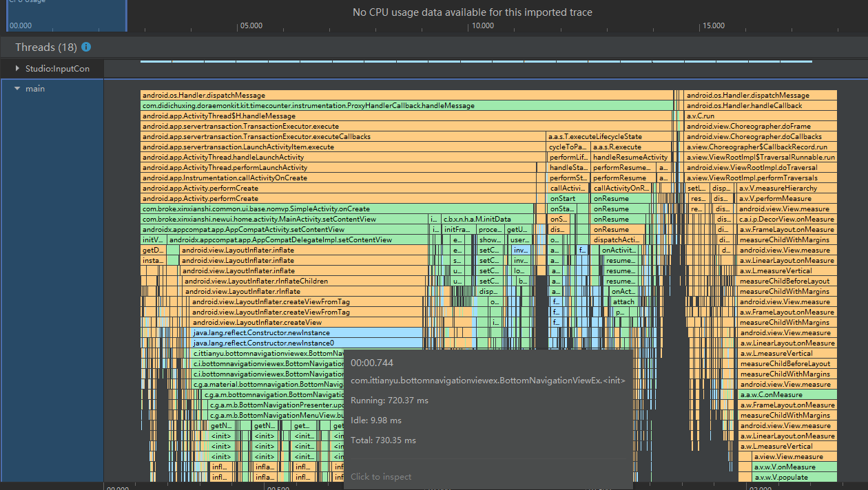Select the Constructor.newInstance bar

307,333
